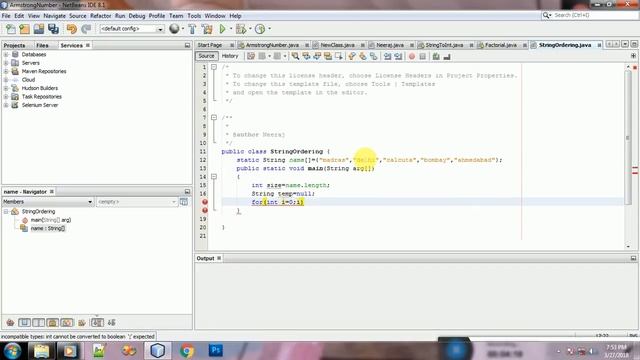Select the Selenium Server tree item
640x360 pixels.
click(40, 105)
